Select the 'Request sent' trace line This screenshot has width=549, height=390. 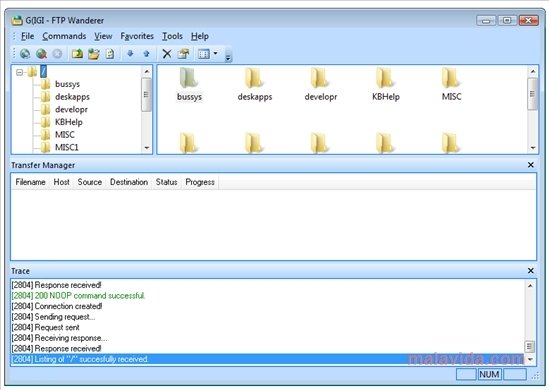point(46,327)
